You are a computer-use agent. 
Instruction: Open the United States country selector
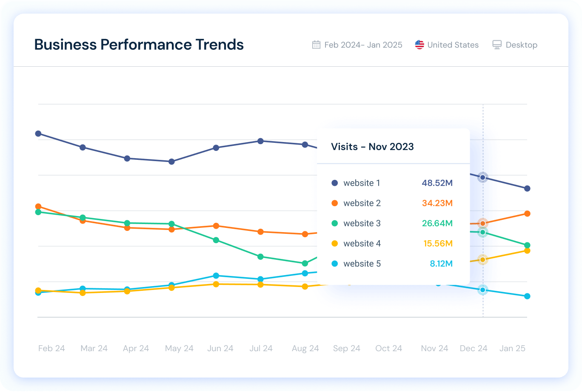[x=453, y=44]
